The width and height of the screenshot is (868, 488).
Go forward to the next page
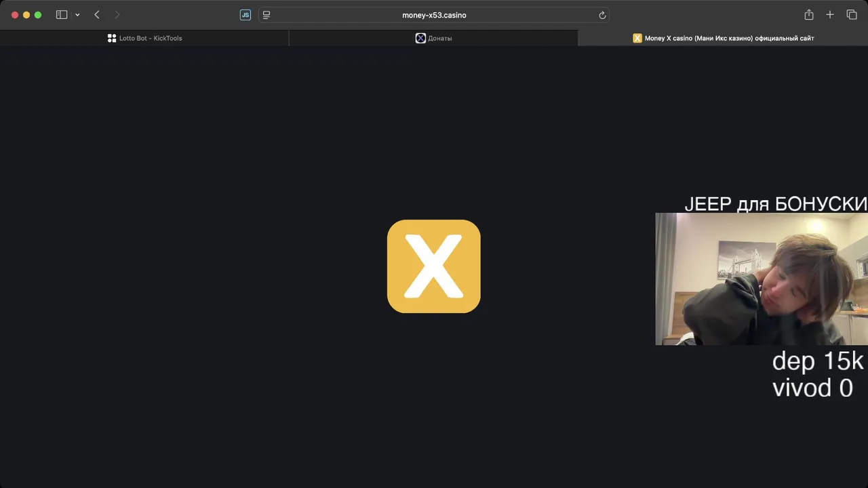click(x=117, y=15)
